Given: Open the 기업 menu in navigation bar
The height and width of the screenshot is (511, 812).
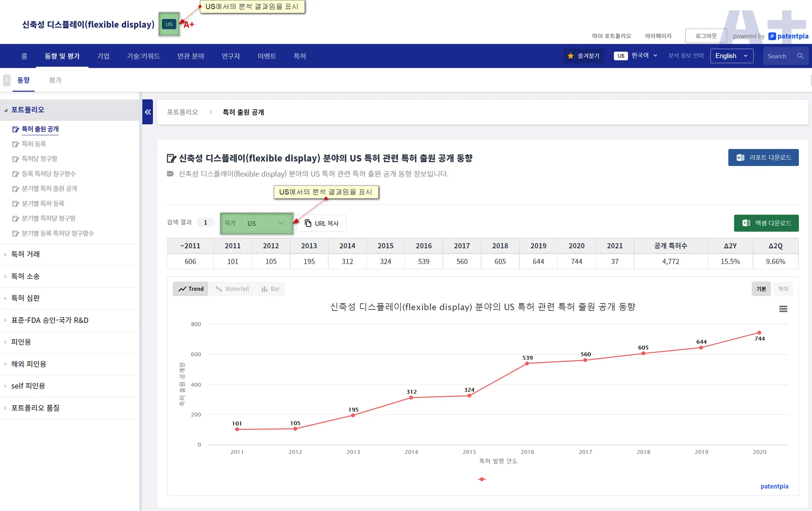Looking at the screenshot, I should click(103, 56).
